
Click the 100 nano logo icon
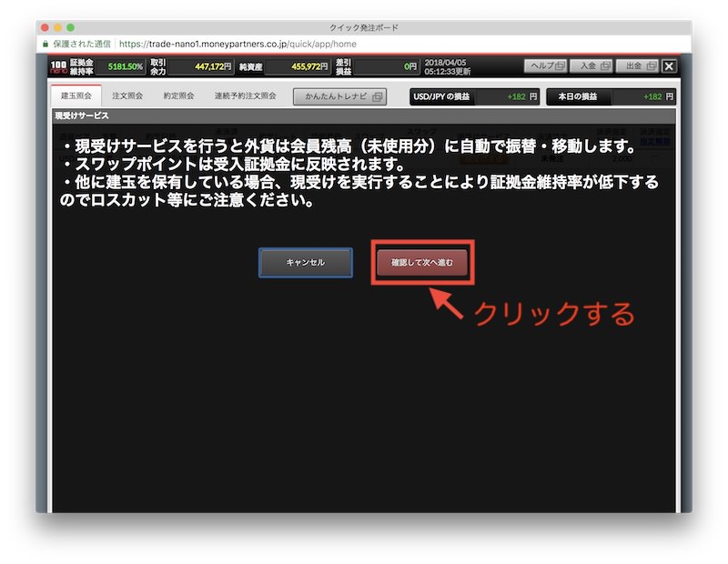click(x=59, y=66)
